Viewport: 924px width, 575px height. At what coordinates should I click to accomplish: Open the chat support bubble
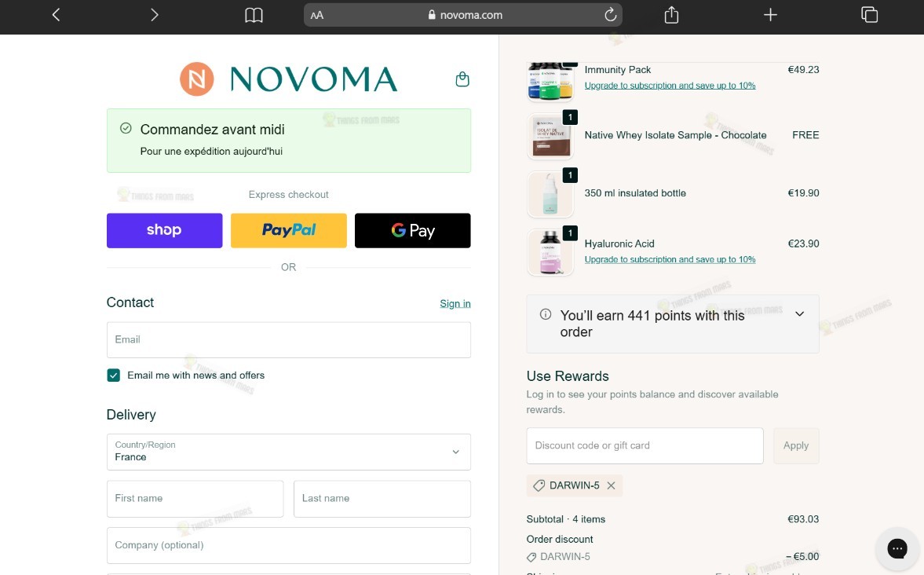897,548
